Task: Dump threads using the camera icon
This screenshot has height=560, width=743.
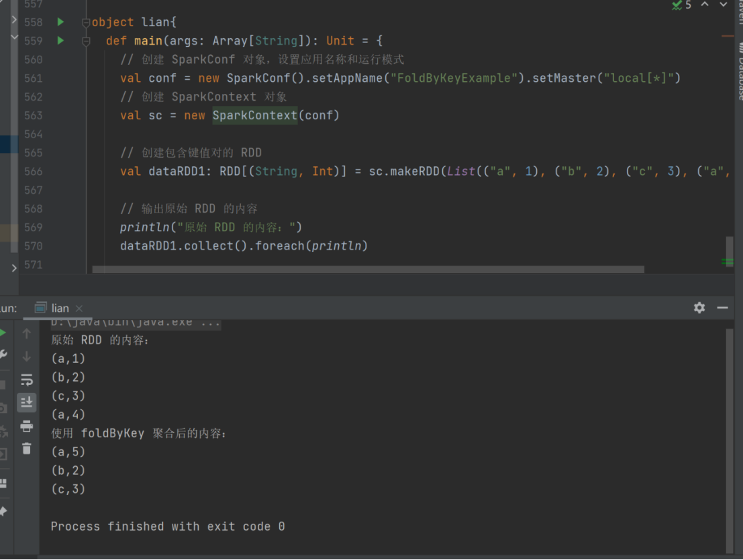Action: click(3, 408)
